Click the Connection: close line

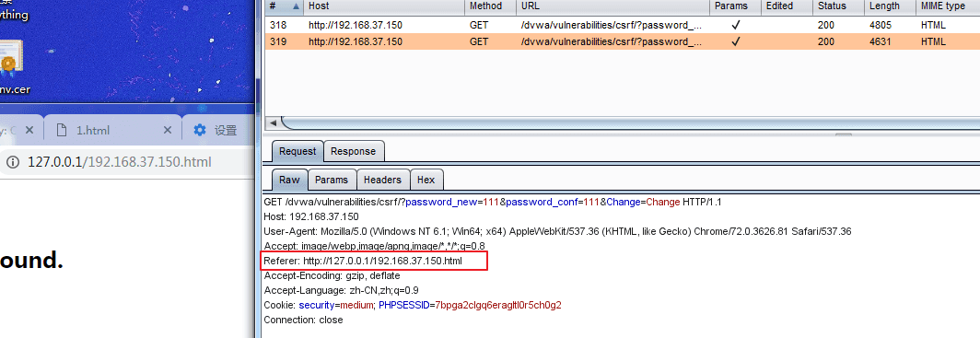click(303, 320)
